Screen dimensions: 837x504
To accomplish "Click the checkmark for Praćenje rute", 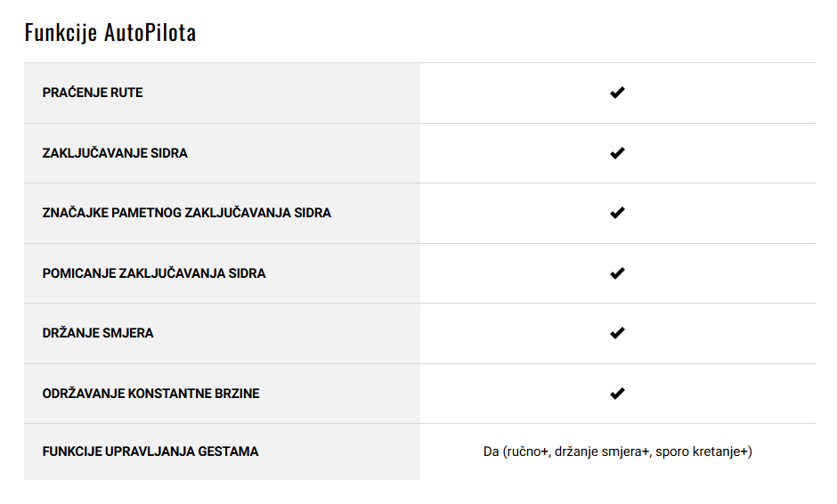I will 617,93.
